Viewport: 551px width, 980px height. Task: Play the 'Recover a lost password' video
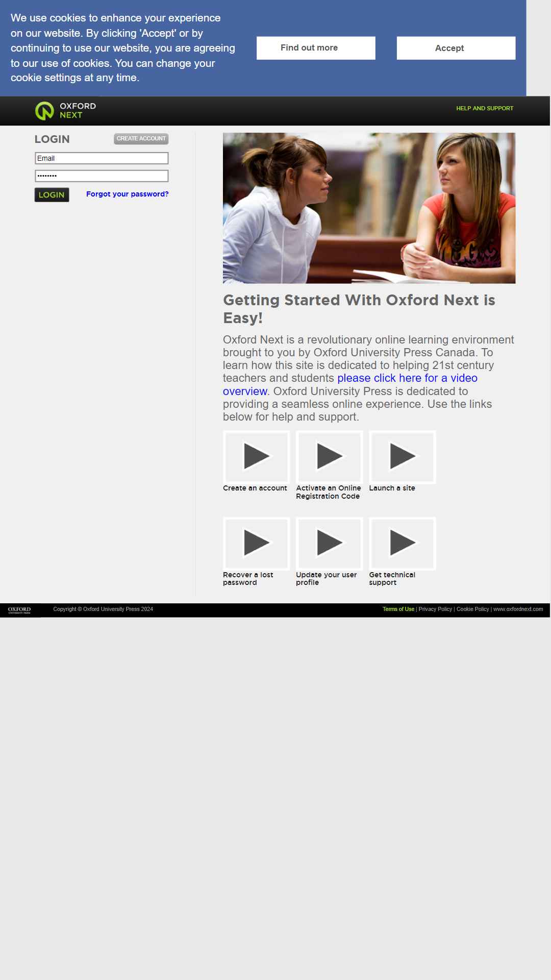pyautogui.click(x=256, y=544)
